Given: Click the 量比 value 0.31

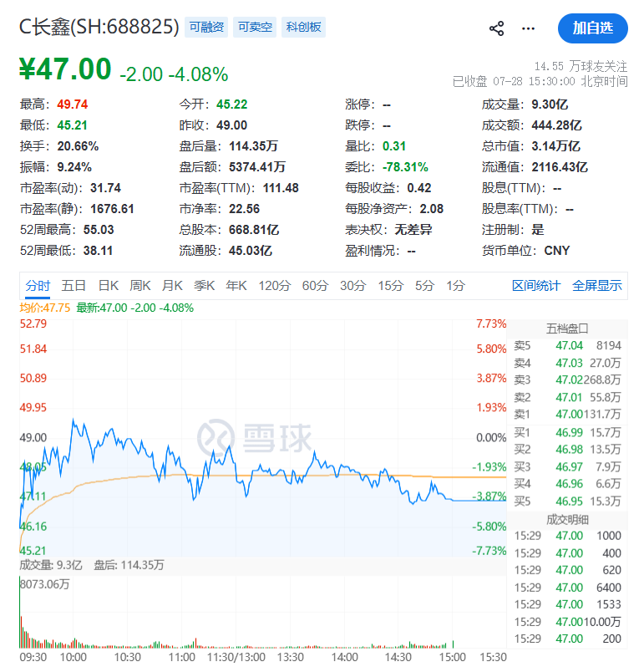Looking at the screenshot, I should point(394,146).
